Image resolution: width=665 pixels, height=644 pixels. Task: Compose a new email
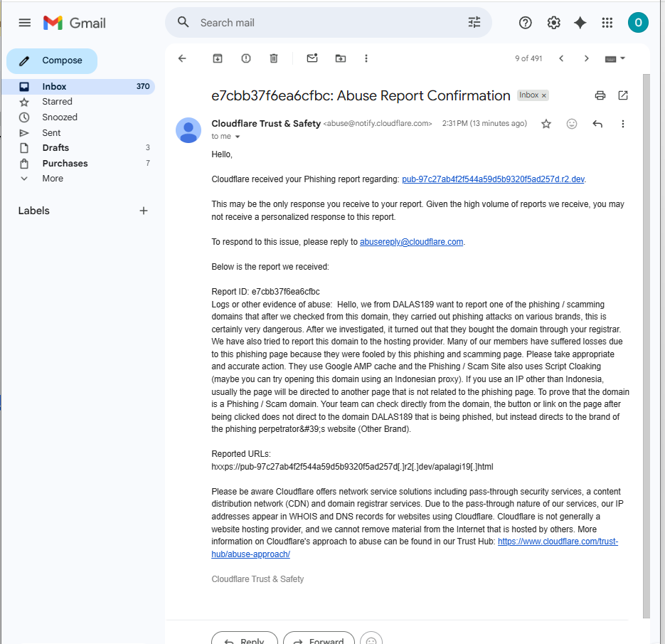click(x=52, y=60)
